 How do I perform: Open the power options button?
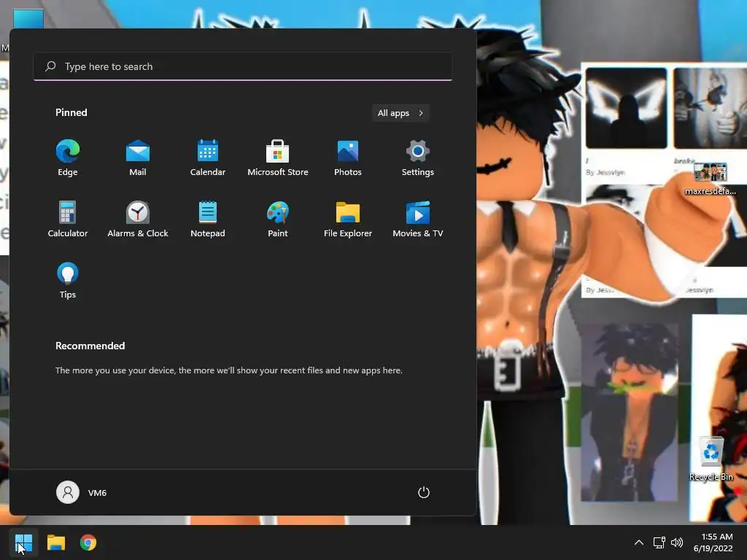[424, 492]
